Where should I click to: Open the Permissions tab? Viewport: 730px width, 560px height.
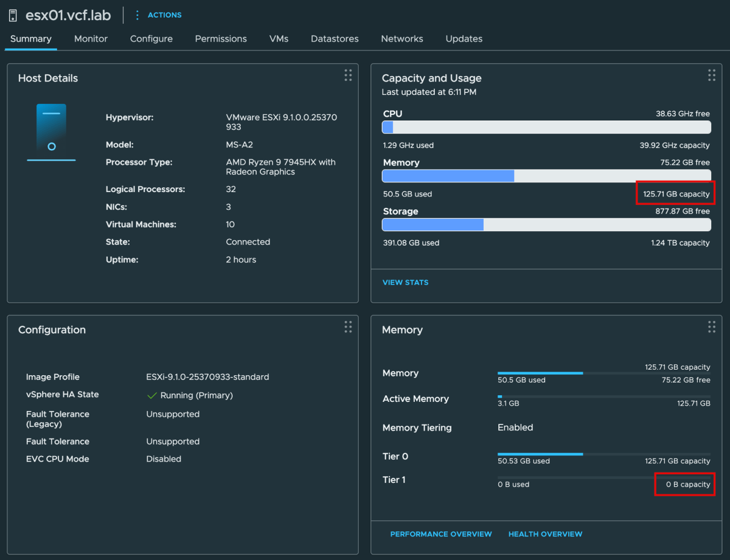tap(221, 38)
